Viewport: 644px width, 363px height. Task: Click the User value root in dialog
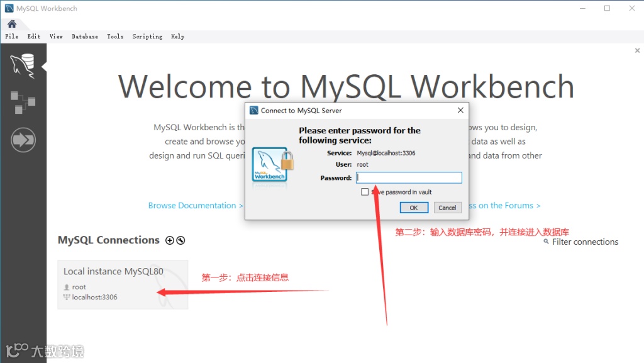tap(363, 164)
